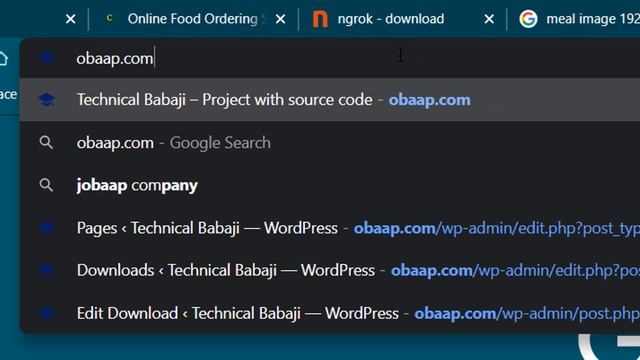This screenshot has height=360, width=640.
Task: Click icon beside Downloads Technical Babaji suggestion
Action: click(x=47, y=270)
